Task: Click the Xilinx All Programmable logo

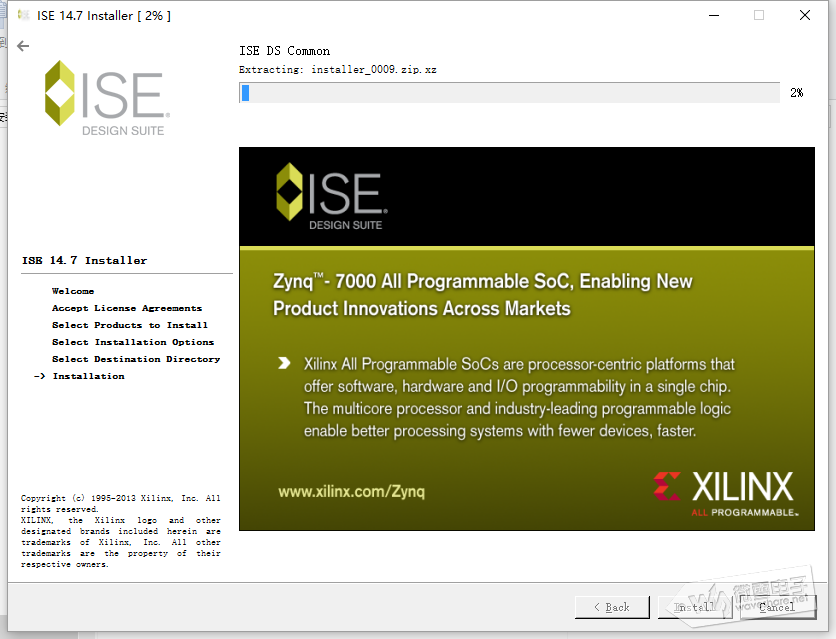Action: click(x=726, y=494)
